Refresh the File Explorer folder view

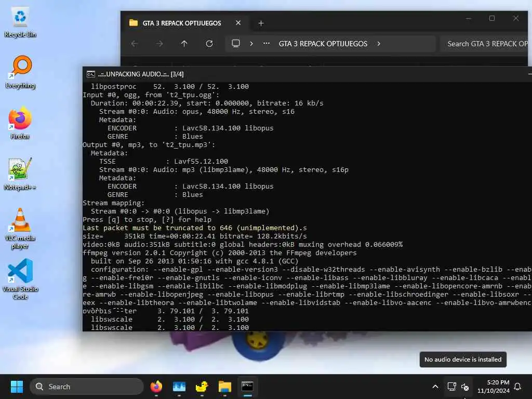tap(209, 44)
